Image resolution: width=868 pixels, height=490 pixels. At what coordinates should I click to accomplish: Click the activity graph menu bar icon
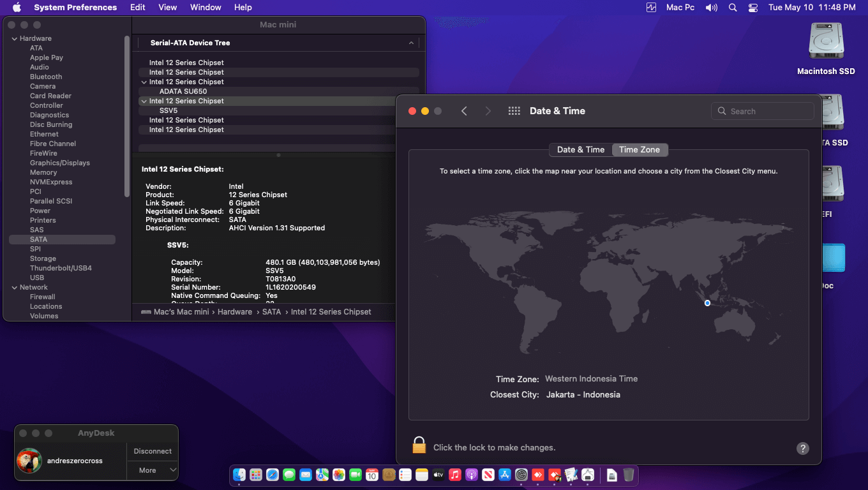[x=651, y=8]
